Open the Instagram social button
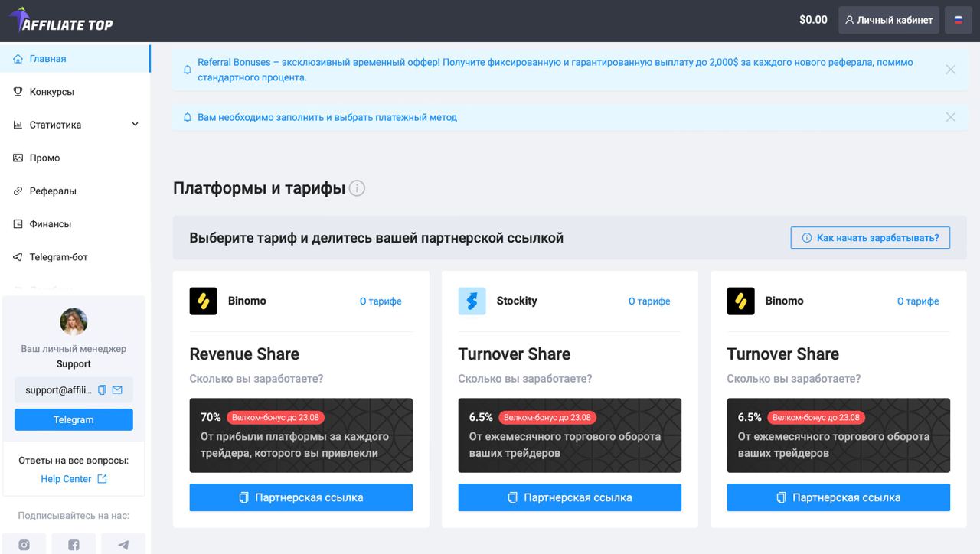This screenshot has width=980, height=554. click(x=24, y=544)
